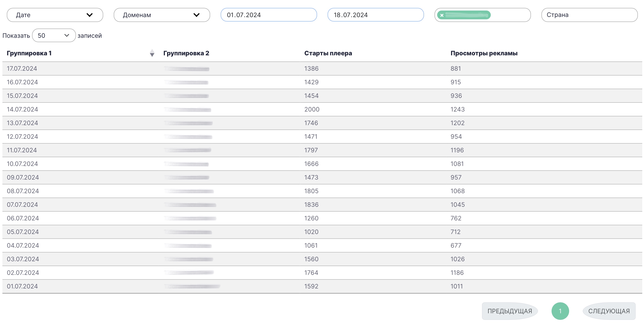Go to the СЛЕДУЮЩАЯ page
This screenshot has height=326, width=644.
click(609, 311)
